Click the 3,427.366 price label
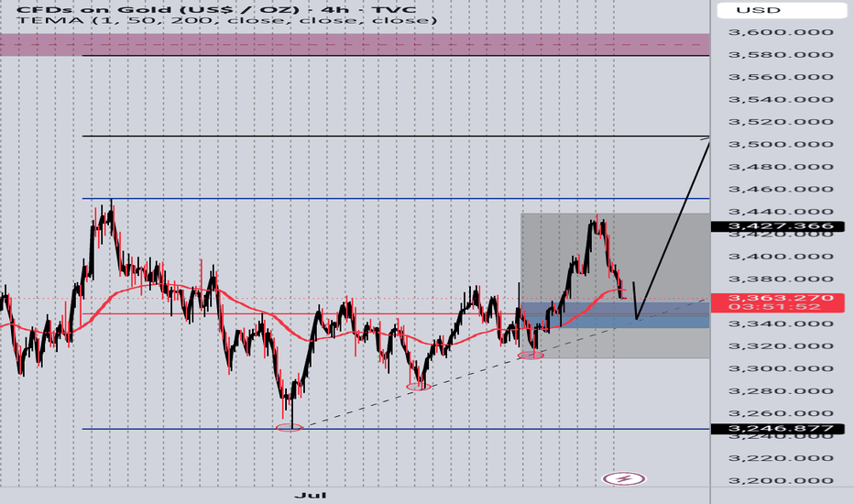The image size is (854, 504). 778,226
